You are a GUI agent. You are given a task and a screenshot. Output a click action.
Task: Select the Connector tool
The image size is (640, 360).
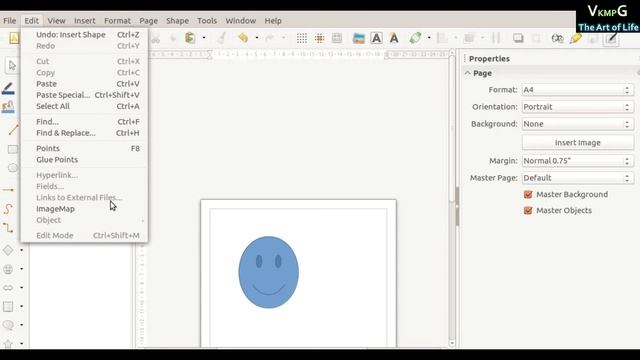click(x=8, y=228)
